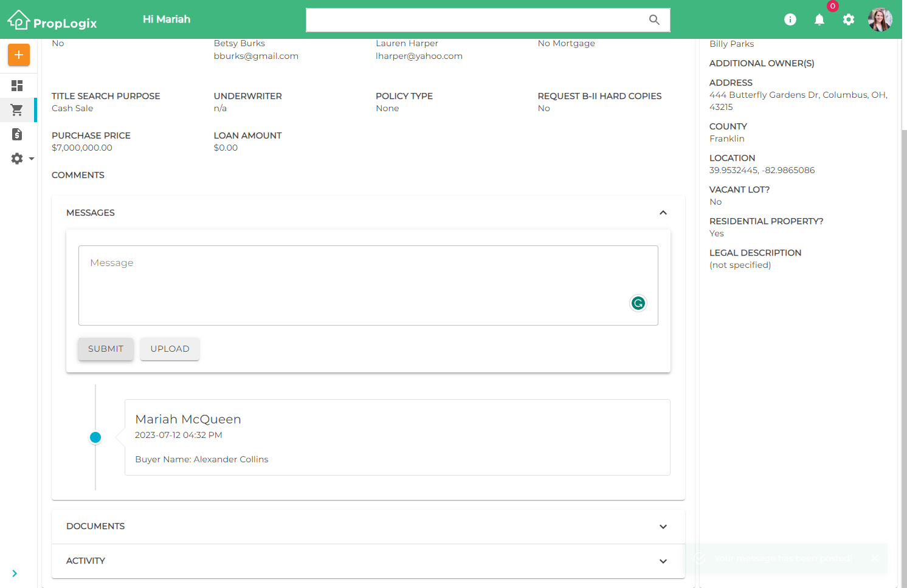Submit the message
The width and height of the screenshot is (907, 588).
point(106,349)
